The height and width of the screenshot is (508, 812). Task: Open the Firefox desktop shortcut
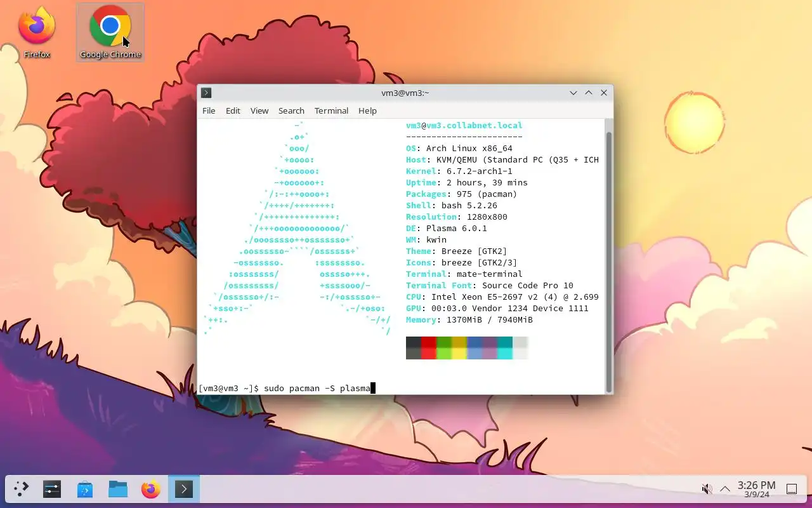click(x=37, y=33)
